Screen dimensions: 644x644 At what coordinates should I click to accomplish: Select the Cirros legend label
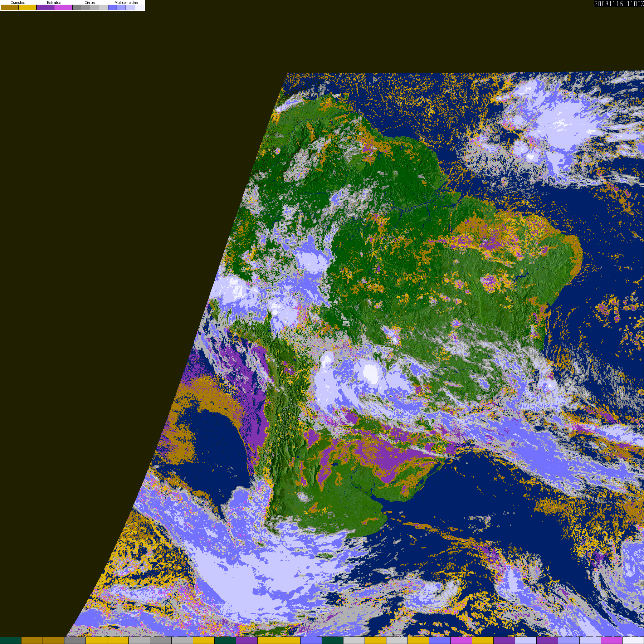tap(89, 3)
